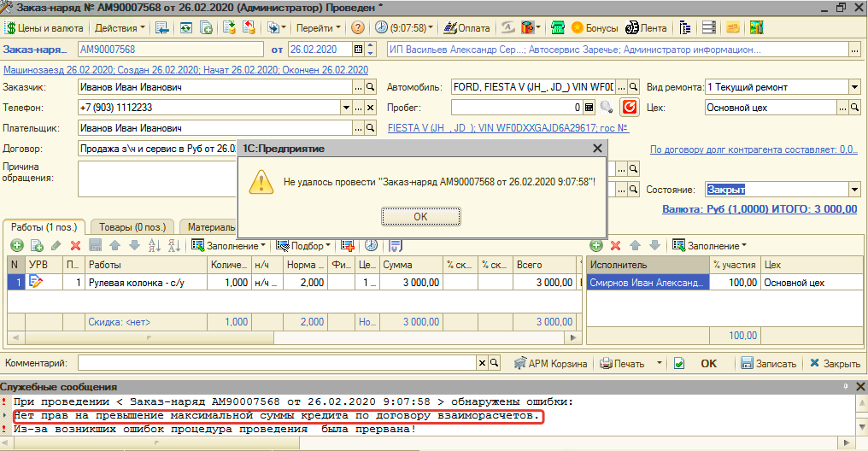This screenshot has height=451, width=868.
Task: Expand the Состояние dropdown
Action: (x=854, y=190)
